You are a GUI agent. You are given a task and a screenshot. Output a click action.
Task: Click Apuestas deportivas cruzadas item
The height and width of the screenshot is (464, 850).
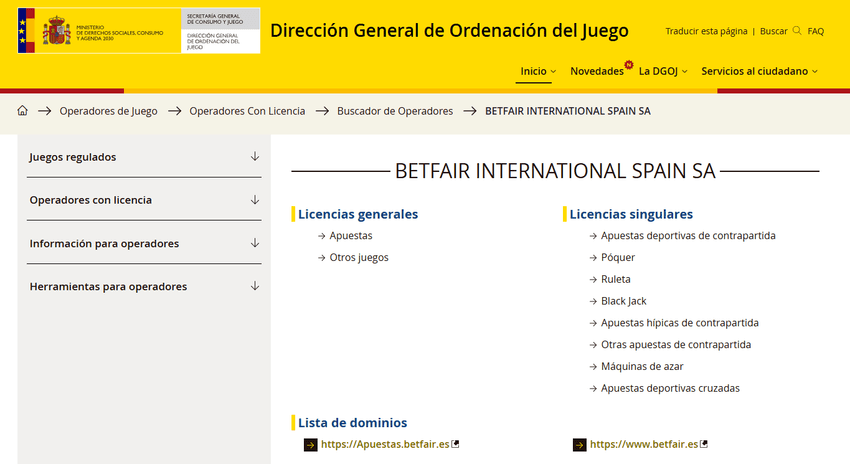pyautogui.click(x=670, y=388)
